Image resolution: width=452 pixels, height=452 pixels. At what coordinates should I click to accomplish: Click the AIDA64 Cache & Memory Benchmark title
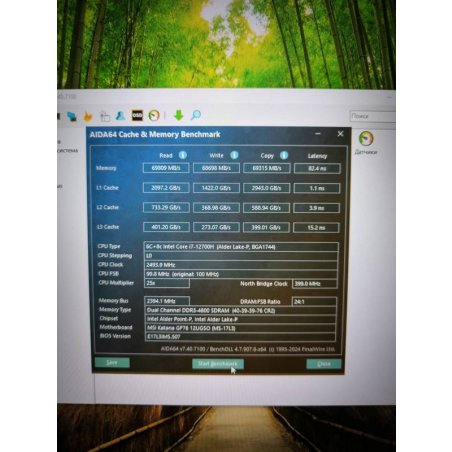click(x=155, y=134)
